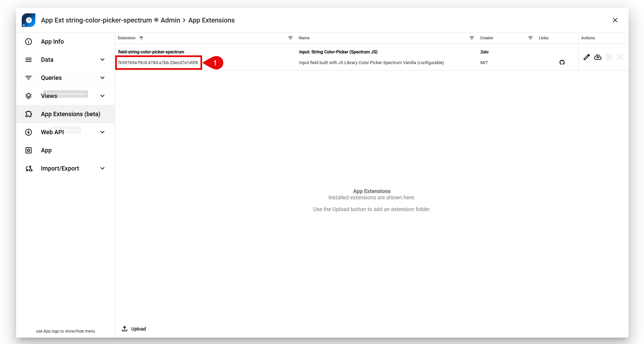Expand the Import/Export section chevron
The image size is (644, 344).
coord(102,168)
